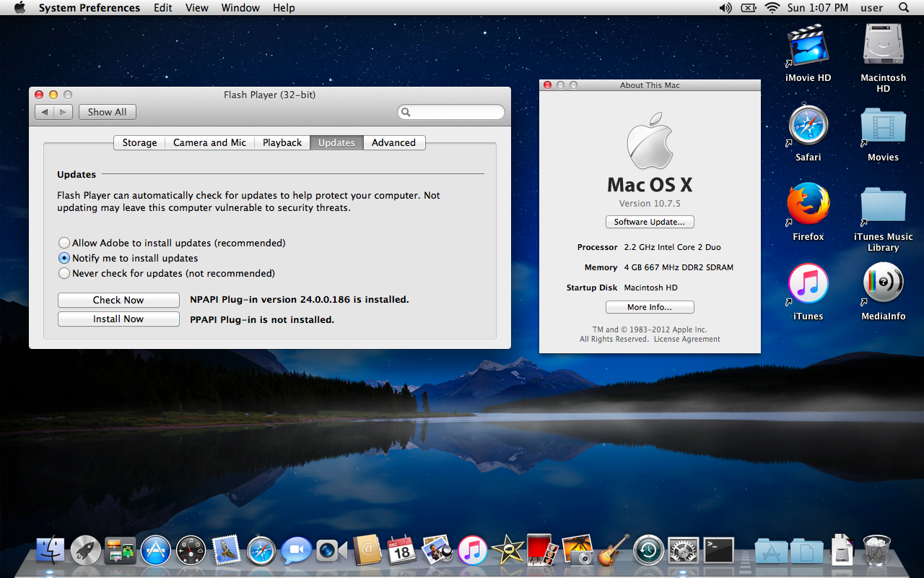Open the Apple menu
The image size is (924, 578).
tap(19, 8)
